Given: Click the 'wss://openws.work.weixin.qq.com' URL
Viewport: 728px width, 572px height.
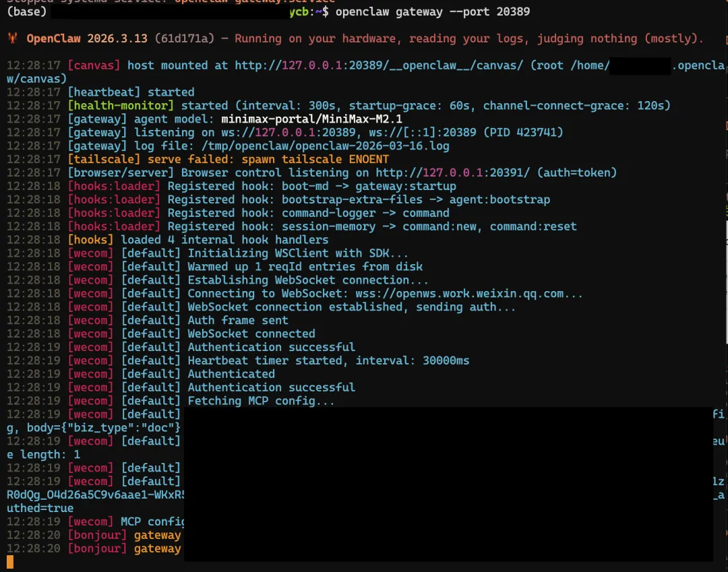Looking at the screenshot, I should 460,294.
